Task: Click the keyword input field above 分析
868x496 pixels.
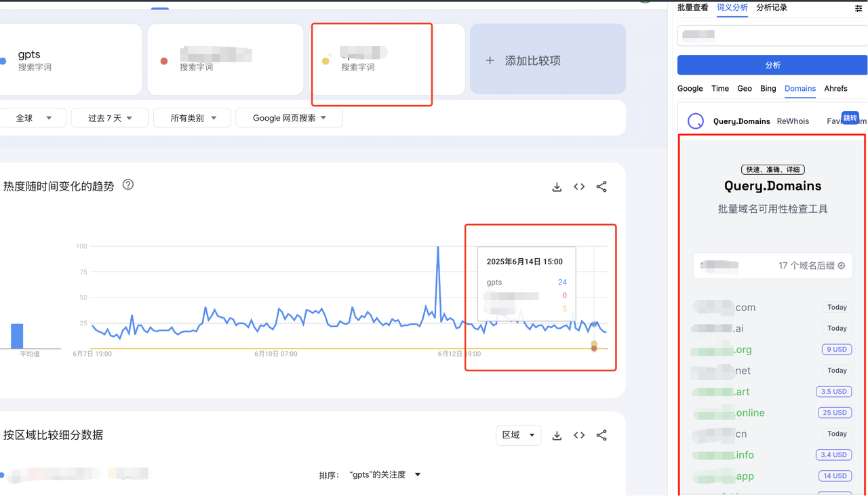Action: (772, 35)
